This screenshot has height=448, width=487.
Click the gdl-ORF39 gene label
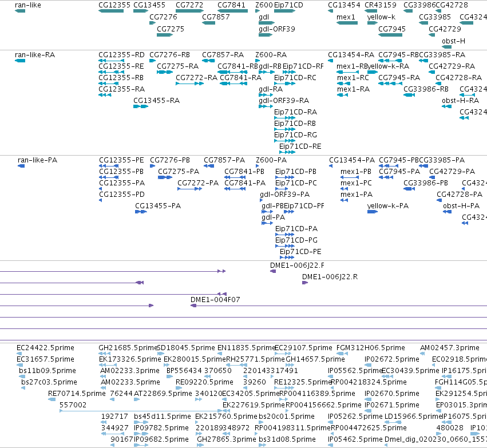277,29
